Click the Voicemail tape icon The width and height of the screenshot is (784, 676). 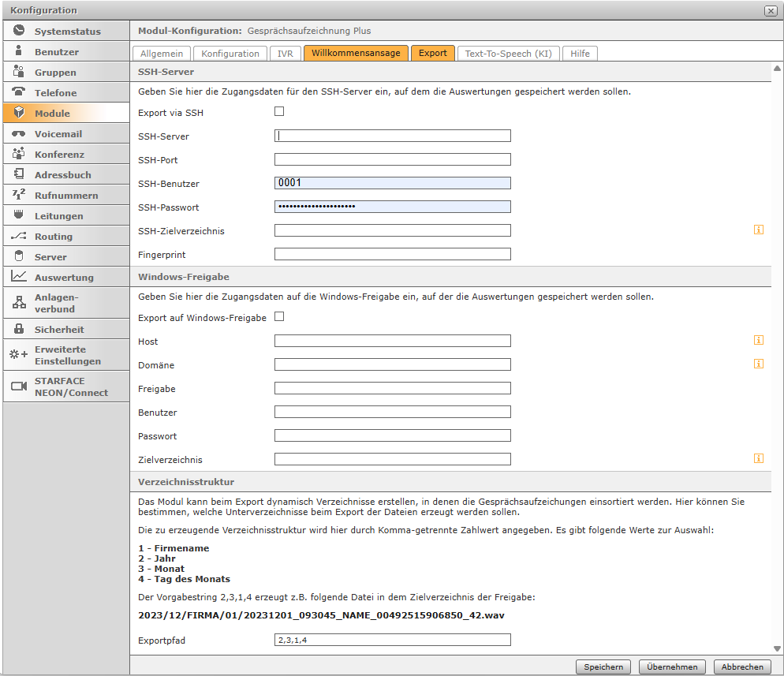(19, 134)
